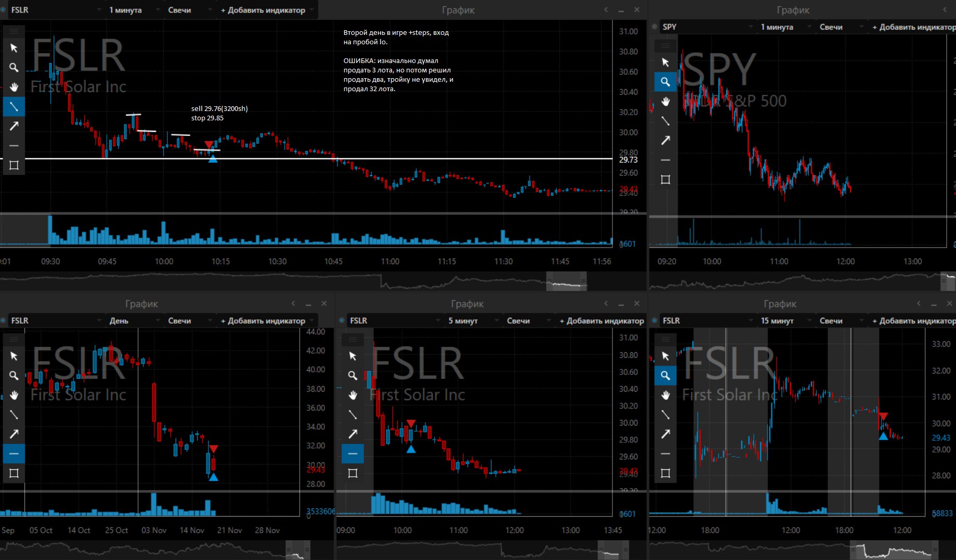This screenshot has width=956, height=560.
Task: Select the horizontal line tool in SPY chart
Action: (666, 160)
